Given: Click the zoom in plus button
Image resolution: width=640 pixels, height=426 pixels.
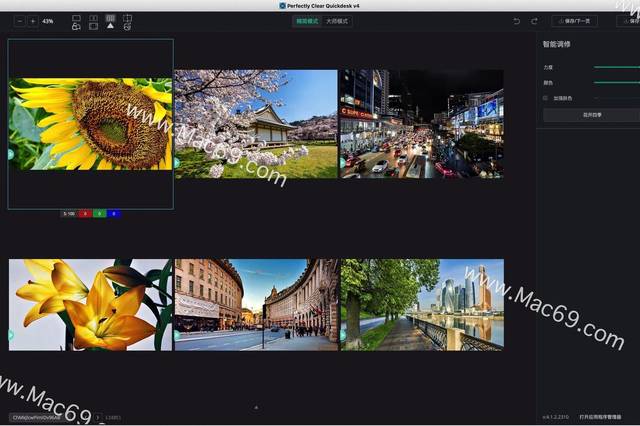Looking at the screenshot, I should (x=33, y=21).
